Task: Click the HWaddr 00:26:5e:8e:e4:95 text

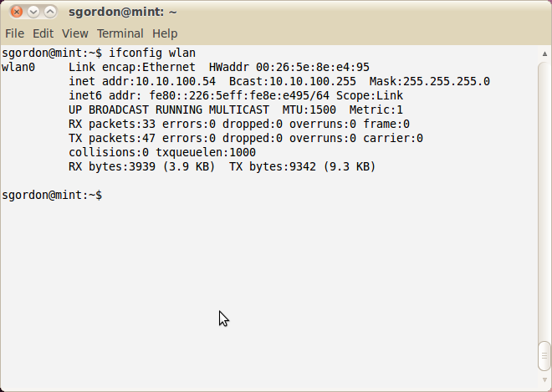Action: point(289,67)
